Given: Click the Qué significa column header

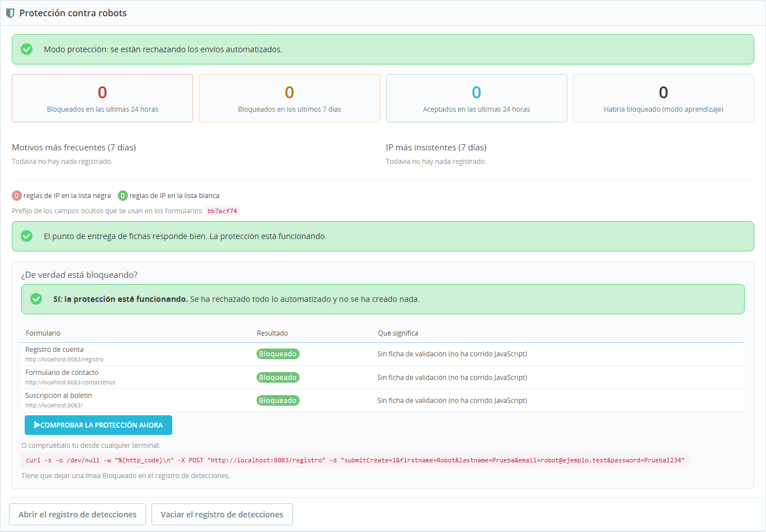Looking at the screenshot, I should pyautogui.click(x=398, y=333).
